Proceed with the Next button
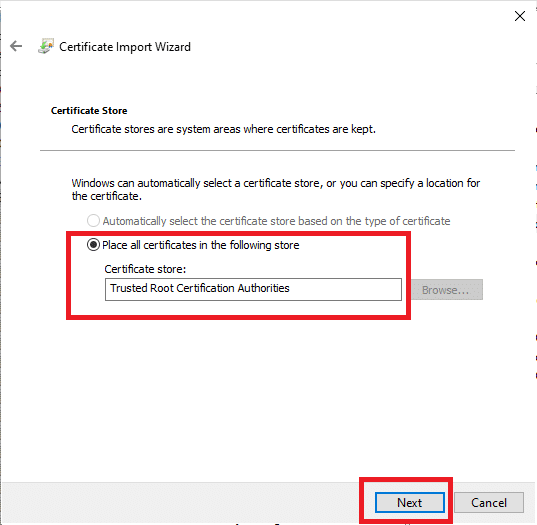 pyautogui.click(x=410, y=502)
